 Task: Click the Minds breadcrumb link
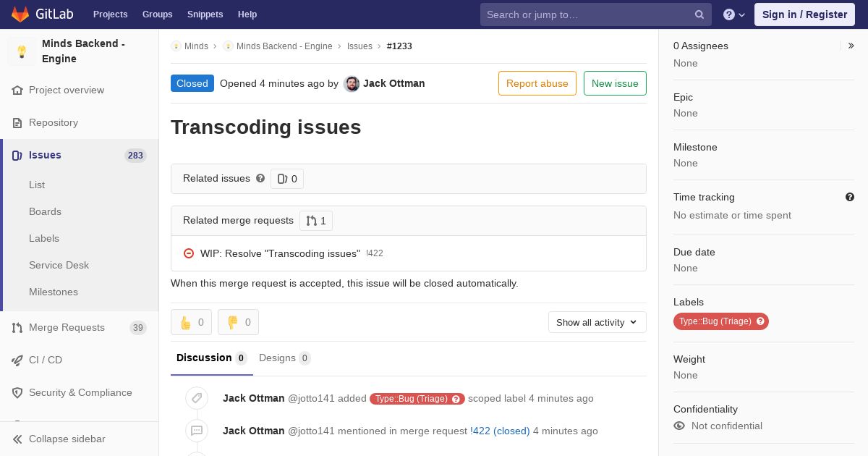[196, 46]
